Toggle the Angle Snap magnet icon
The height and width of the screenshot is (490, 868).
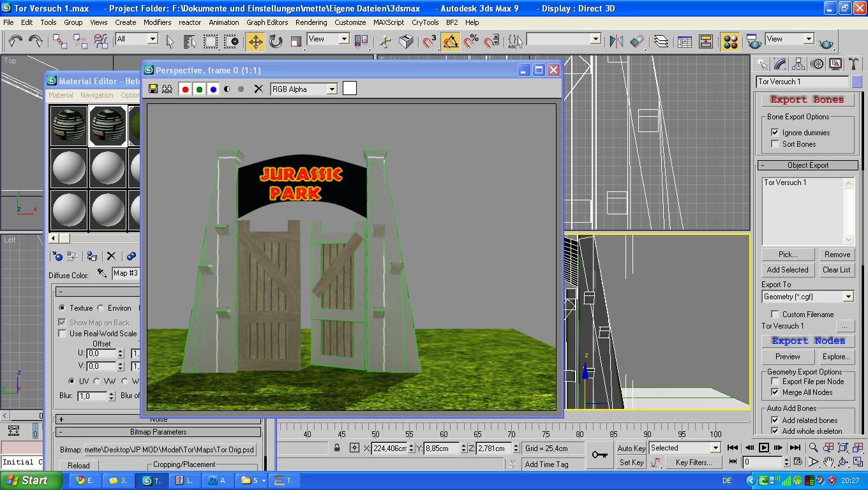tap(451, 41)
